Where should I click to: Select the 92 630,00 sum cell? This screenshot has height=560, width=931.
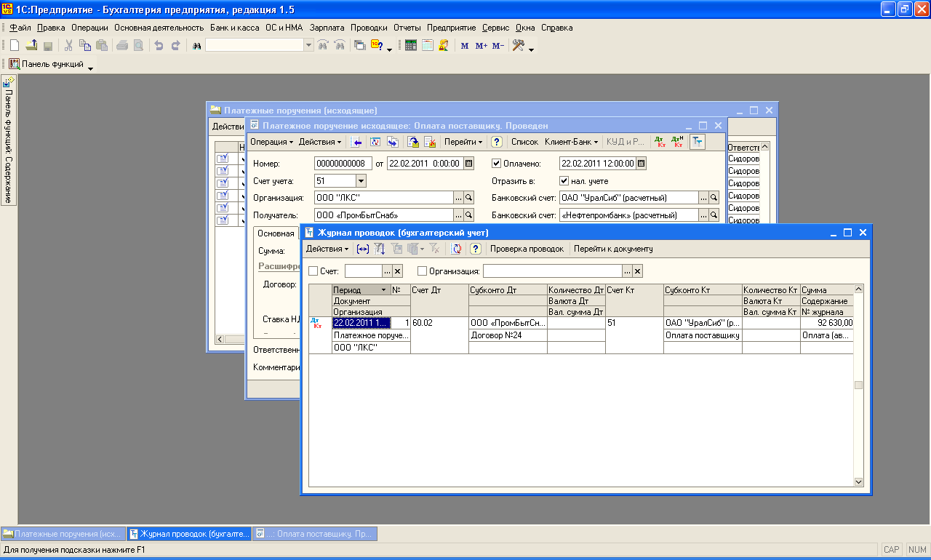[827, 323]
